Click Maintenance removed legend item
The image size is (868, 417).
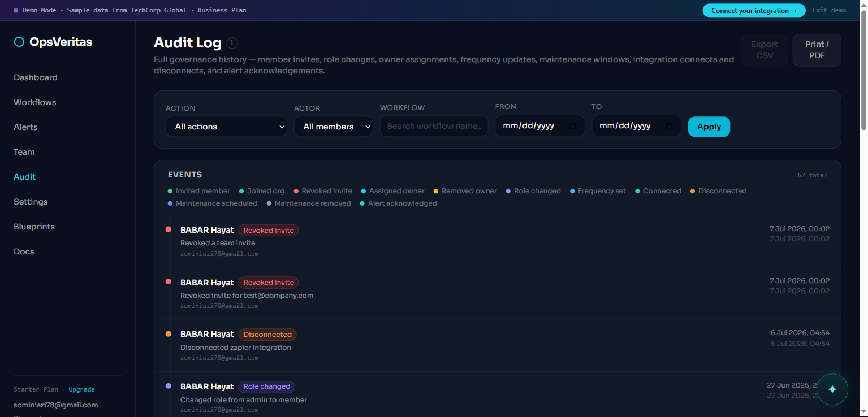coord(309,203)
